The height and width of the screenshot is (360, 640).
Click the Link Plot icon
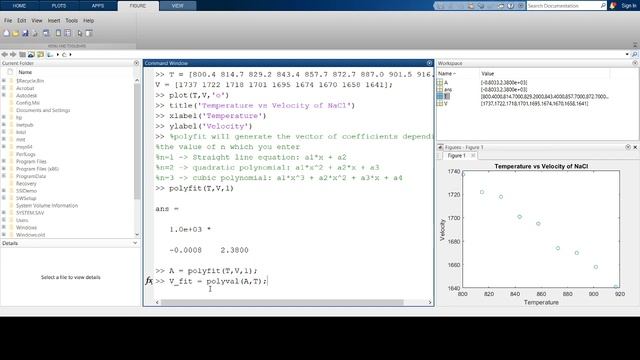[x=46, y=33]
